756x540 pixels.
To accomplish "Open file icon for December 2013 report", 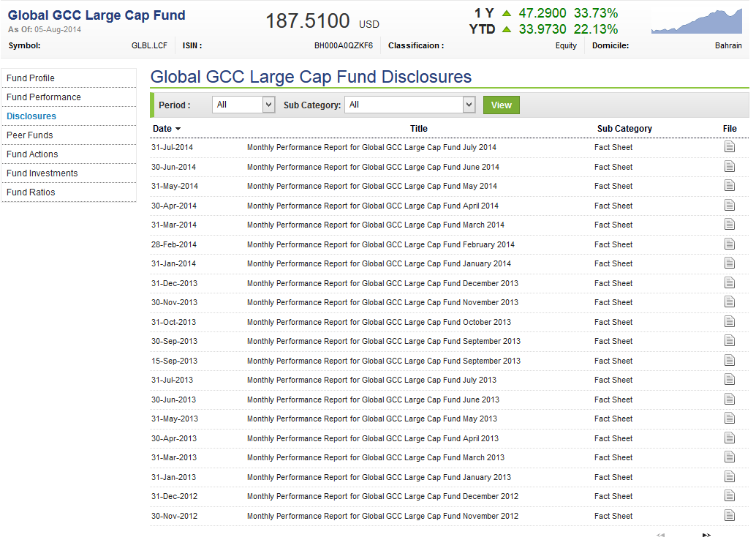I will (730, 282).
